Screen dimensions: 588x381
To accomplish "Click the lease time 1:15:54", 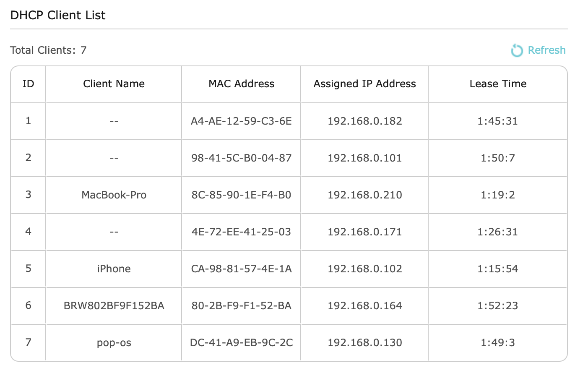I will pyautogui.click(x=498, y=269).
